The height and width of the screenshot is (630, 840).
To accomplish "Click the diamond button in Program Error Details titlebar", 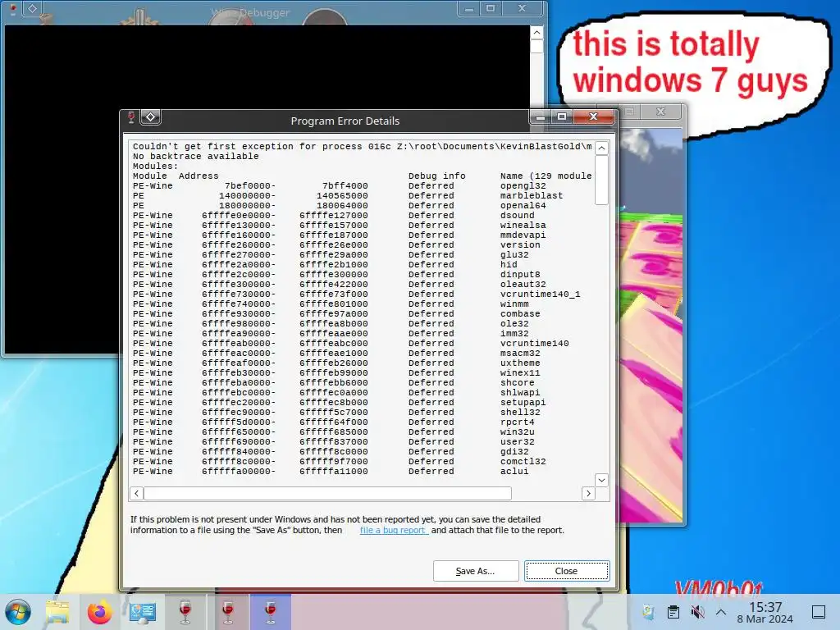I will click(x=151, y=116).
